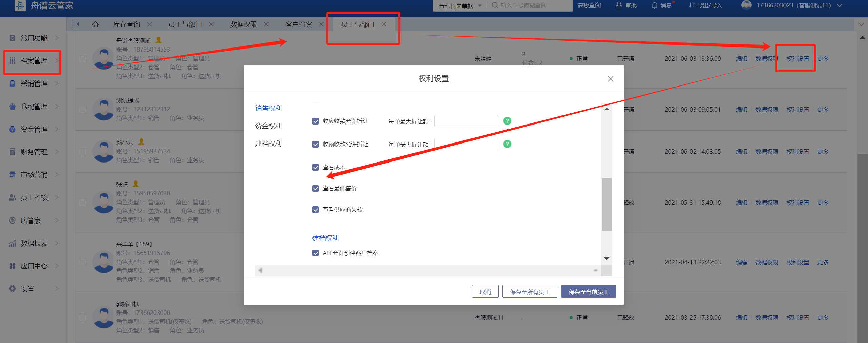Uncheck the 查看成本 checkbox

316,167
